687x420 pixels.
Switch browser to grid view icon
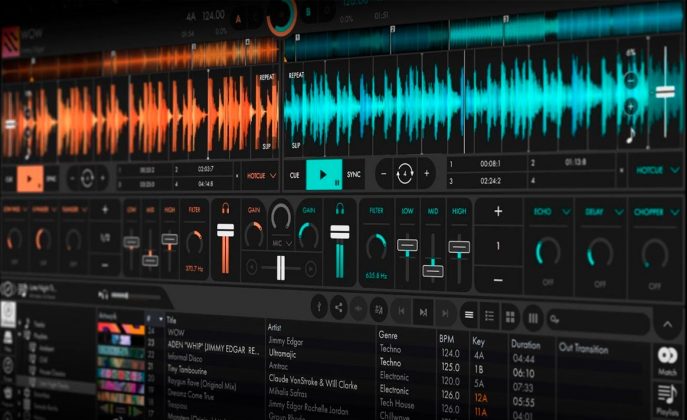pyautogui.click(x=510, y=317)
